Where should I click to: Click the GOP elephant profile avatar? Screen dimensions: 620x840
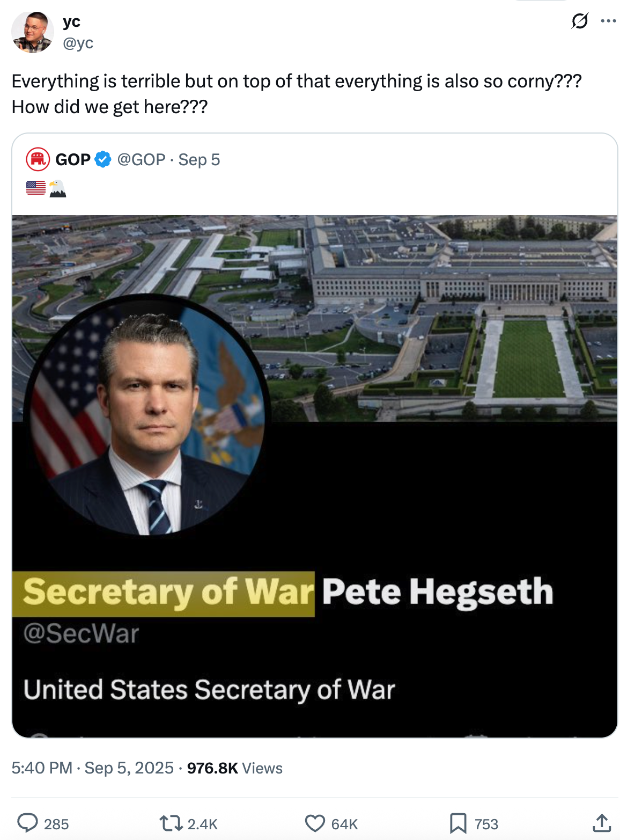click(36, 159)
